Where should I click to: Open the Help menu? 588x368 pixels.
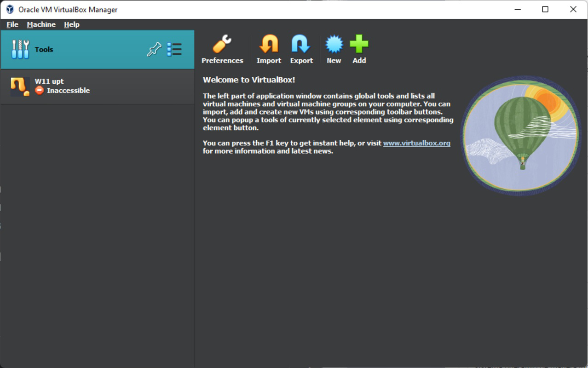(72, 24)
